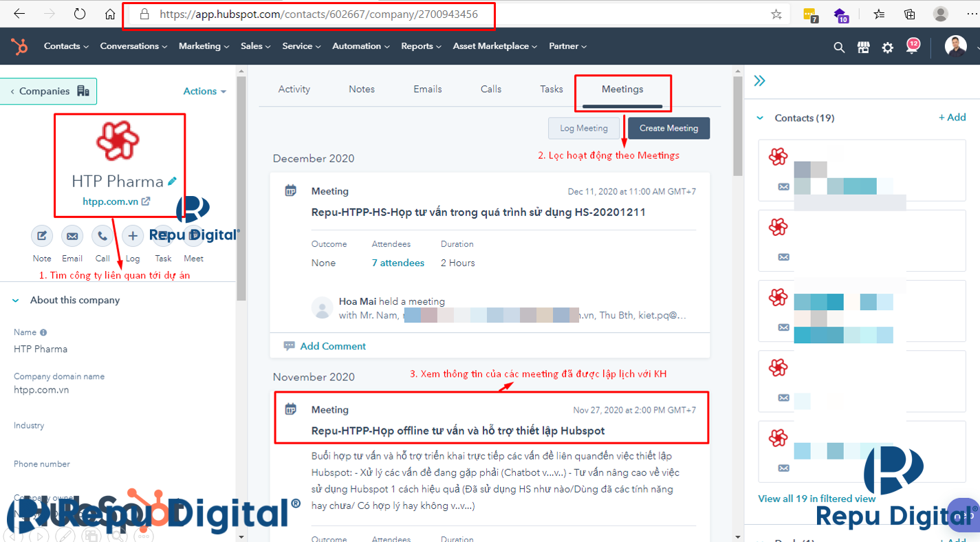
Task: Click Hoa Mai user avatar
Action: tap(322, 307)
